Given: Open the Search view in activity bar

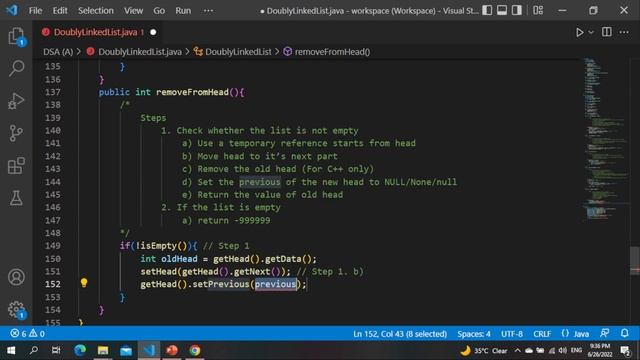Looking at the screenshot, I should point(16,68).
